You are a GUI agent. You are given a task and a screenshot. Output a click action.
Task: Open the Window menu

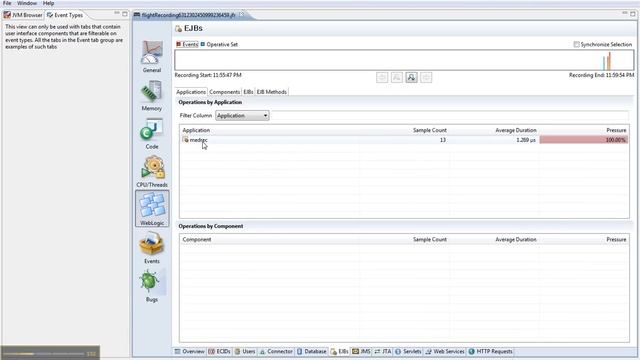click(x=27, y=3)
